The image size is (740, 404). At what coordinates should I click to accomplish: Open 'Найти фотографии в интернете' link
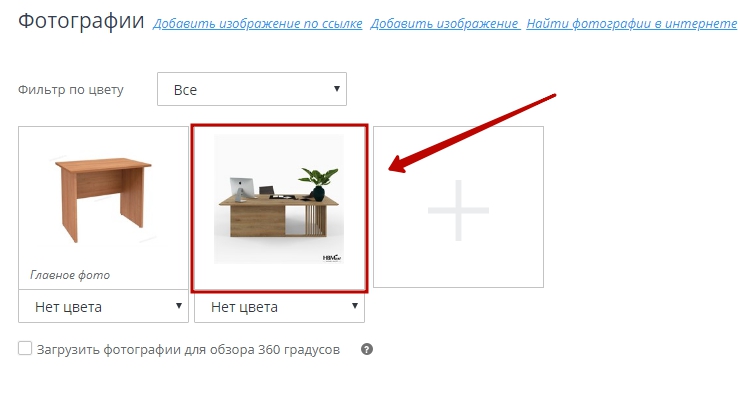[632, 23]
